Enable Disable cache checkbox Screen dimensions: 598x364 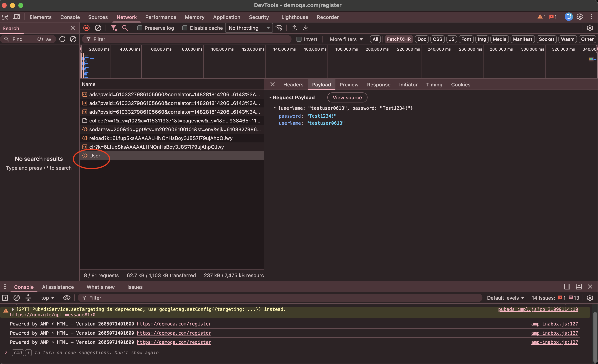point(185,28)
